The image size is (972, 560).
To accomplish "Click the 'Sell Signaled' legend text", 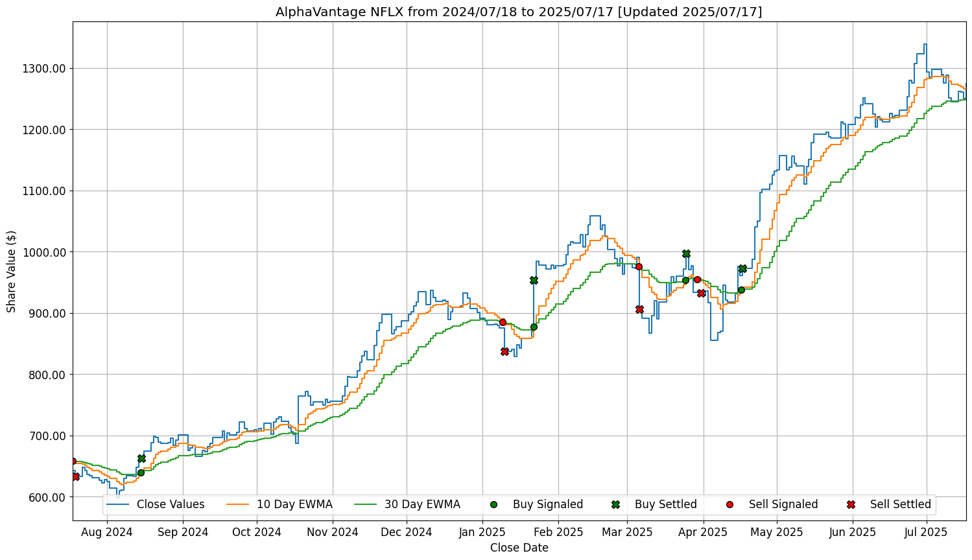I will point(783,504).
